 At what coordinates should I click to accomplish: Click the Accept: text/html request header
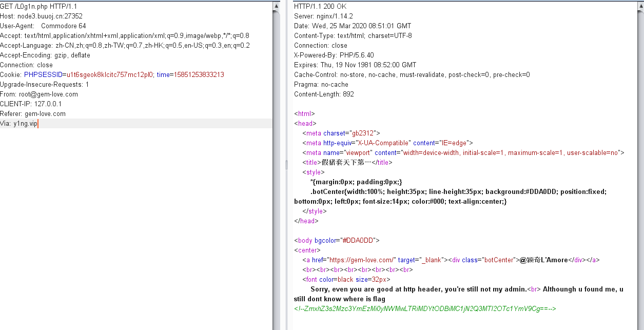pos(125,36)
